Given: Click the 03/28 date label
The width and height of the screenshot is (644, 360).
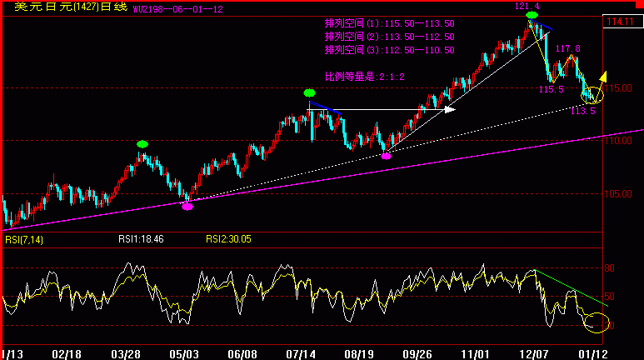Looking at the screenshot, I should point(126,354).
